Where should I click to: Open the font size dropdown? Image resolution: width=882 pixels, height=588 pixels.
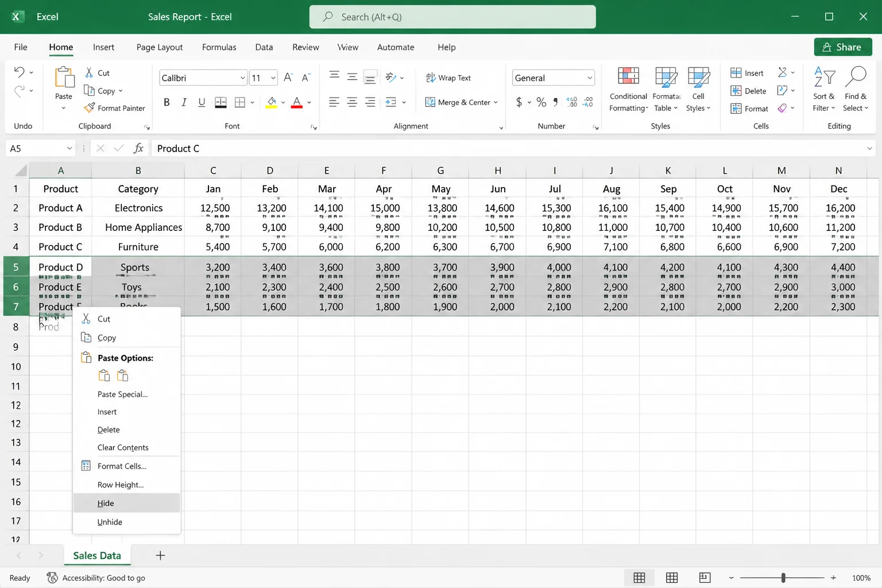coord(273,78)
